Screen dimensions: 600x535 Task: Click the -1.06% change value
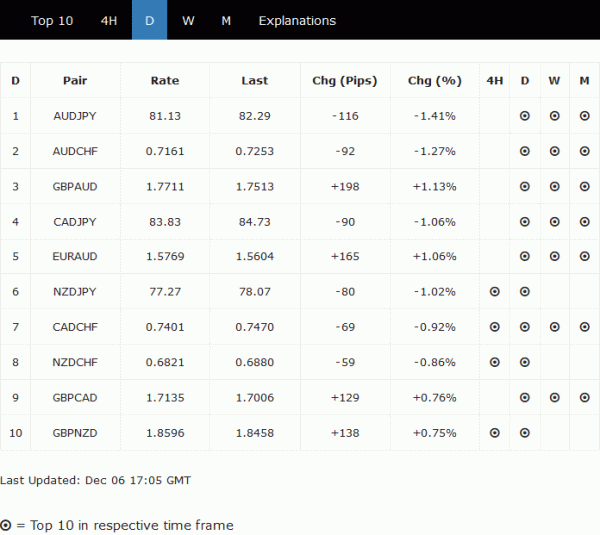pos(435,222)
